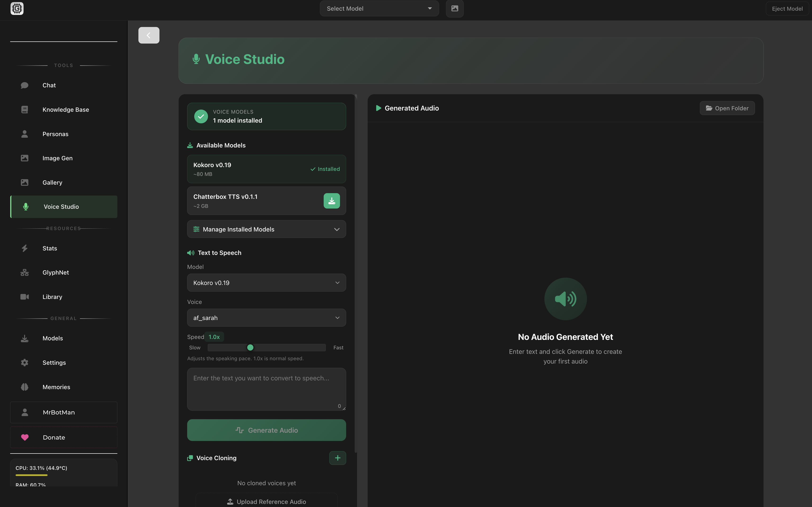Select the GlyphNet network icon
This screenshot has height=507, width=812.
[25, 272]
